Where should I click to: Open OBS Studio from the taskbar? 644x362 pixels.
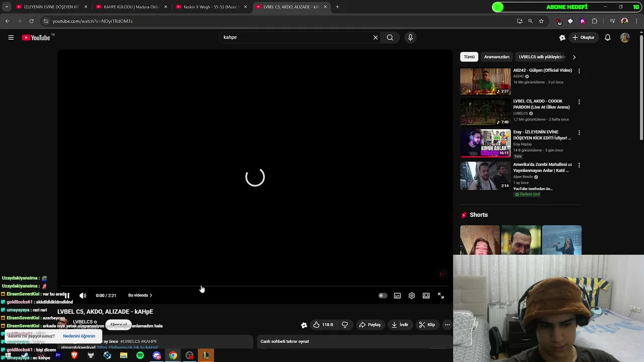click(189, 355)
